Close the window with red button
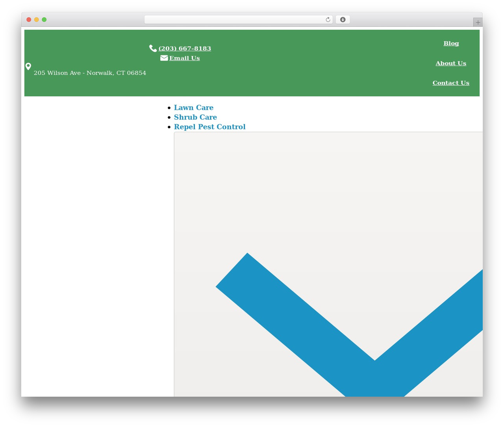504x427 pixels. [29, 20]
